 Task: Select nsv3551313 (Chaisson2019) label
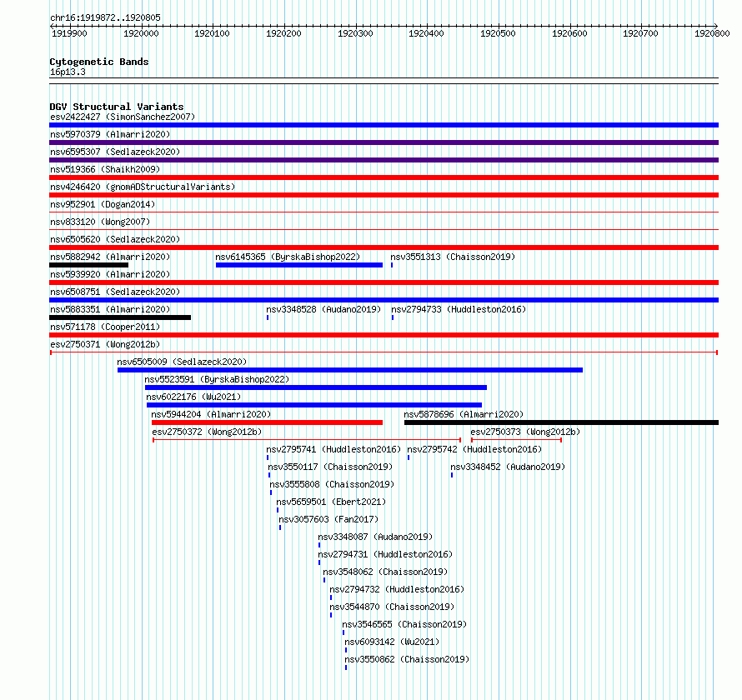453,257
